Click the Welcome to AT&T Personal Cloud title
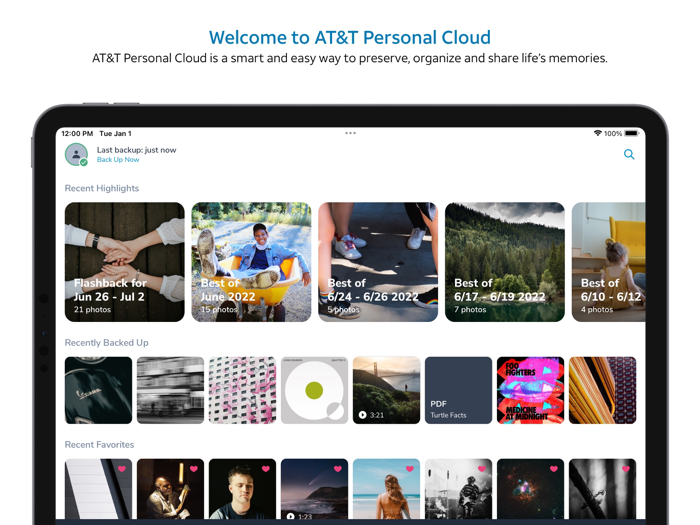Screen dimensions: 700x525 (350, 38)
